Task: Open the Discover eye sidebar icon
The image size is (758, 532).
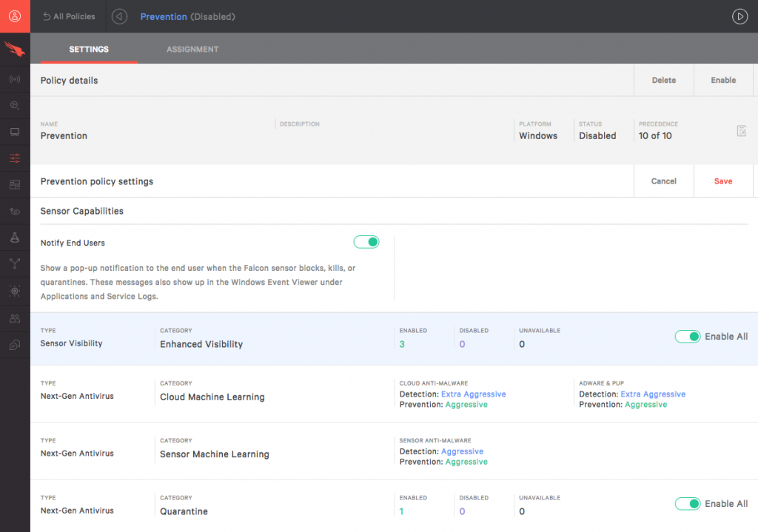Action: click(x=15, y=211)
